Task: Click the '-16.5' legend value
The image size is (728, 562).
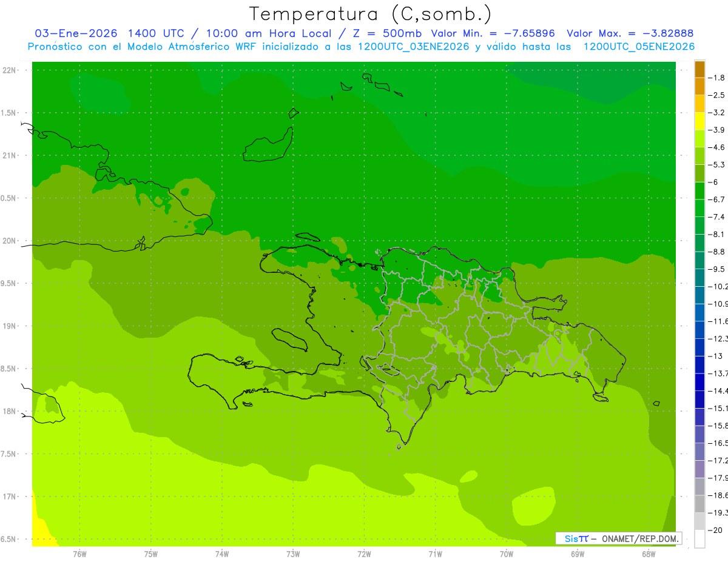Action: tap(718, 443)
